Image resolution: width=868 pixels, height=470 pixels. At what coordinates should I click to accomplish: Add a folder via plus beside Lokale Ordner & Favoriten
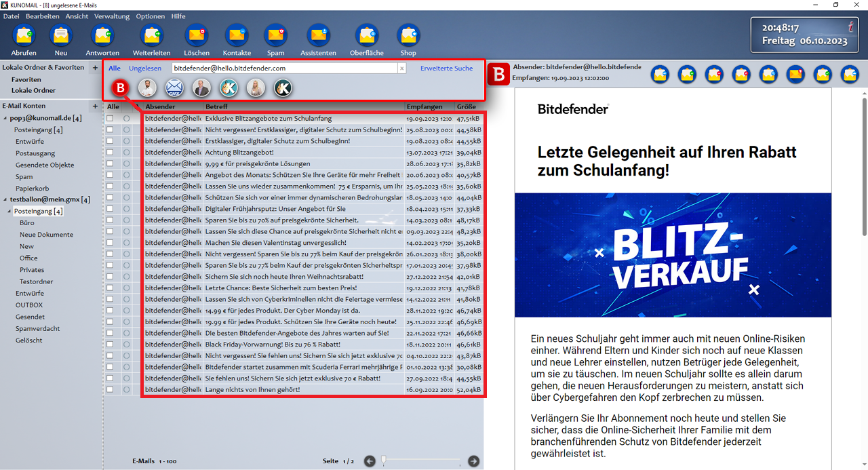tap(95, 68)
